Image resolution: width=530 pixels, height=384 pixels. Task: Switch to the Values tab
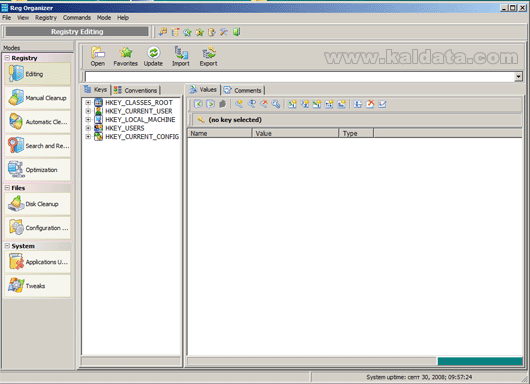203,90
